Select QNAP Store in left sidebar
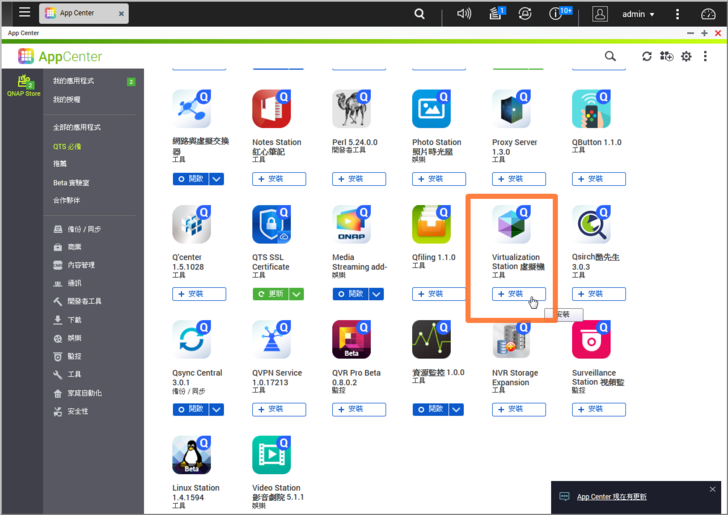 pyautogui.click(x=23, y=85)
